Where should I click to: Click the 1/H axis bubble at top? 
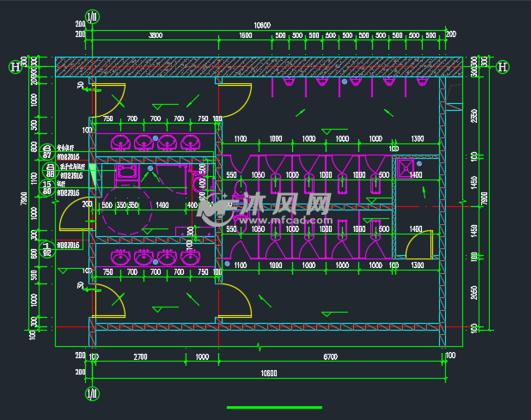click(x=93, y=15)
